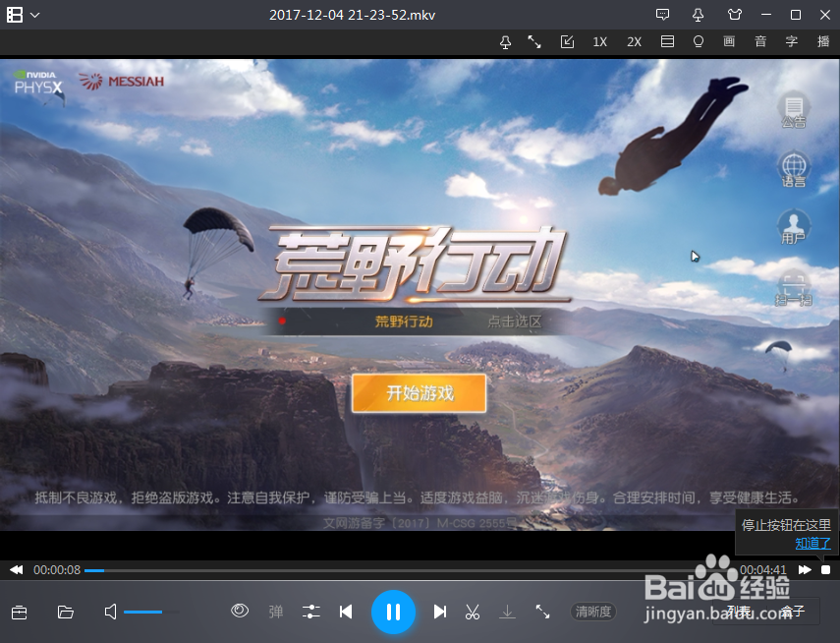Mute audio with the speaker icon
This screenshot has width=840, height=643.
coord(110,612)
